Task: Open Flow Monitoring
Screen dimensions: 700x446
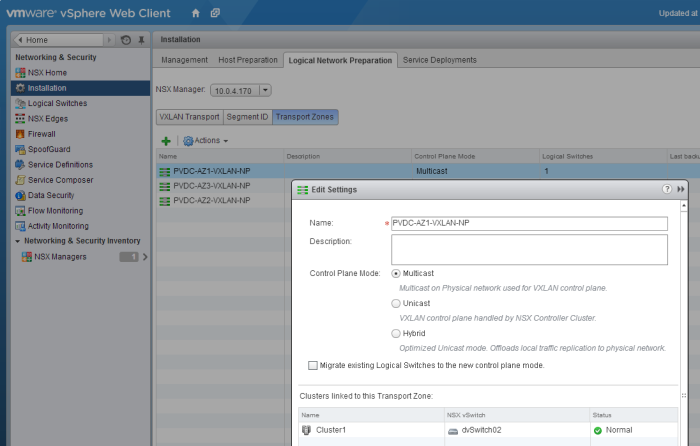Action: pyautogui.click(x=55, y=211)
